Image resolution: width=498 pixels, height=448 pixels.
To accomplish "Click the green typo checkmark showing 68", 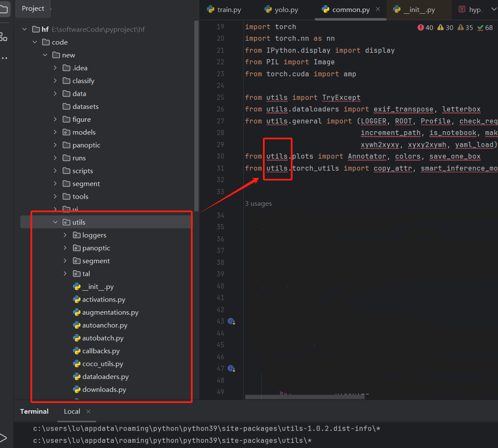I will pos(480,27).
